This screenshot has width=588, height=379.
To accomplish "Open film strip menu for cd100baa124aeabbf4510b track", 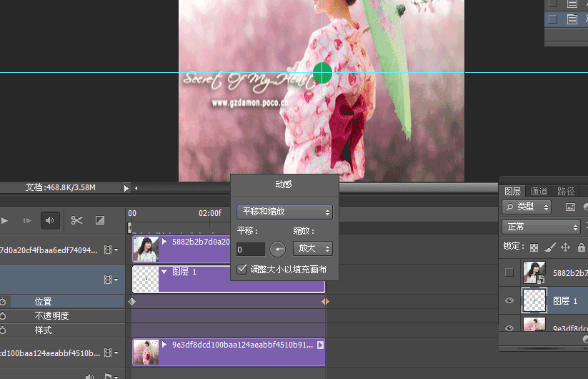I will [x=111, y=353].
